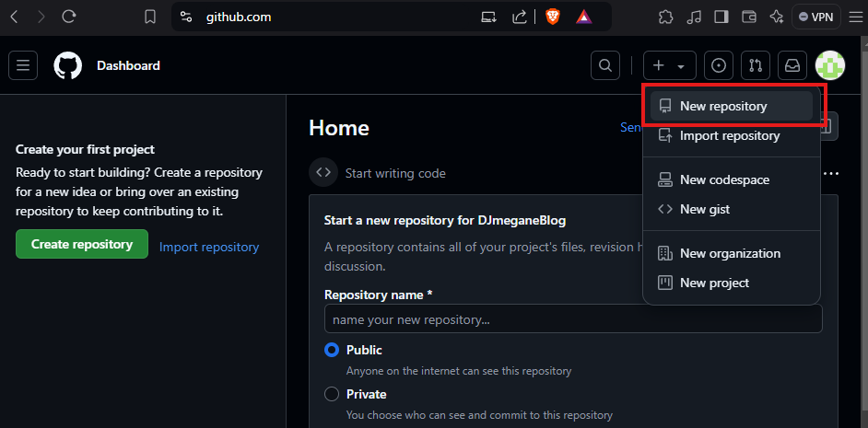Toggle the browser sidebar panel icon
Screen dimensions: 868x428
(x=721, y=17)
